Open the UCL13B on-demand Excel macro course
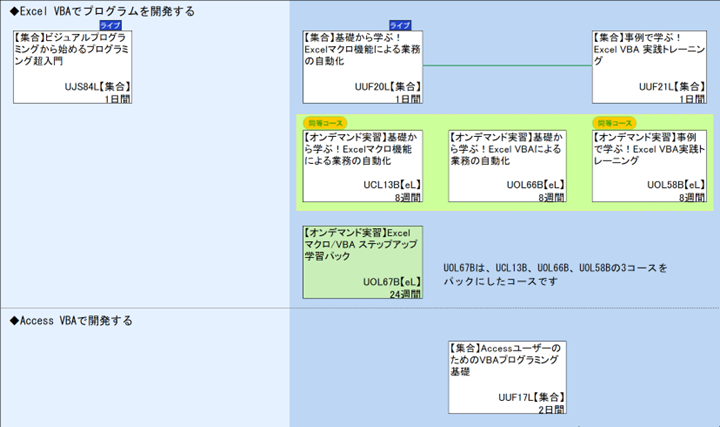This screenshot has width=720, height=427. click(x=363, y=166)
